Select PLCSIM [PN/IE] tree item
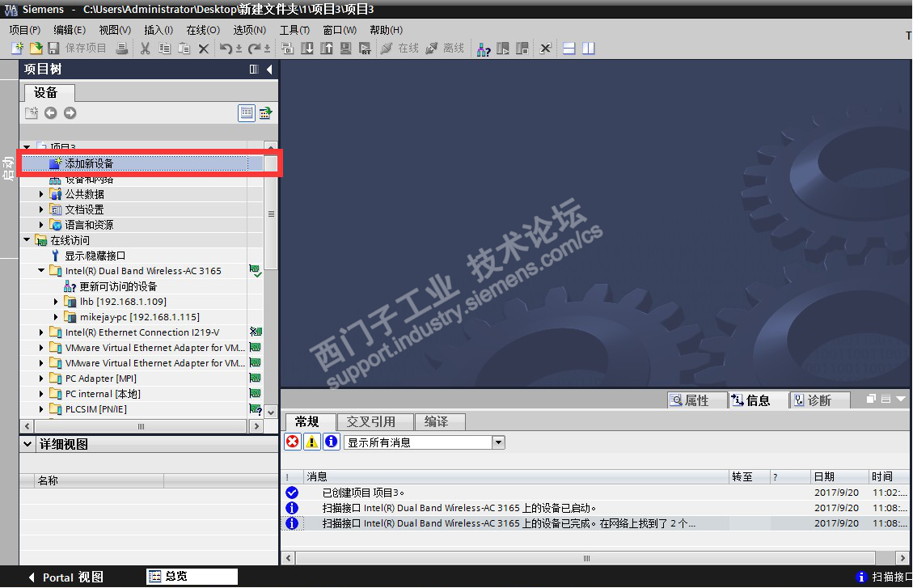Image resolution: width=913 pixels, height=588 pixels. (x=95, y=409)
